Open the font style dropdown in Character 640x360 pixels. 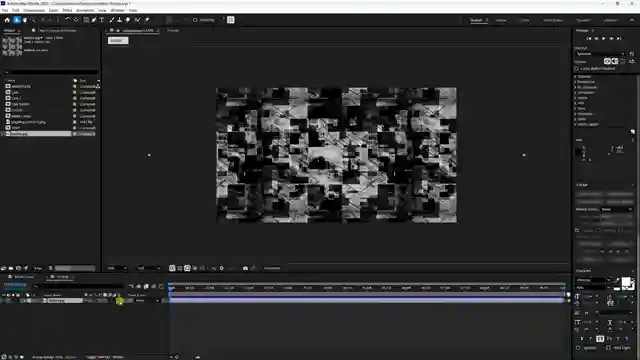594,287
